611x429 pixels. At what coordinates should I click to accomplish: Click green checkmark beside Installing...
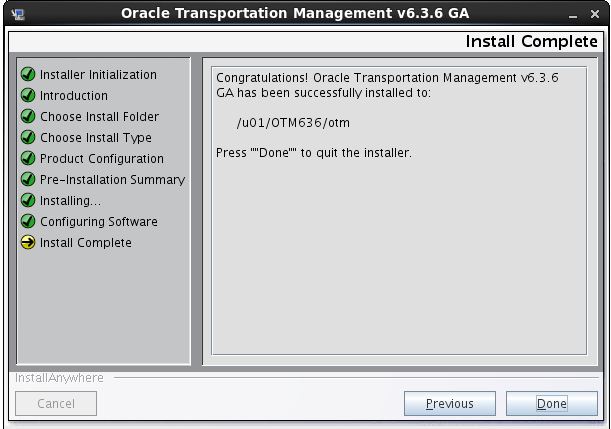[x=28, y=200]
